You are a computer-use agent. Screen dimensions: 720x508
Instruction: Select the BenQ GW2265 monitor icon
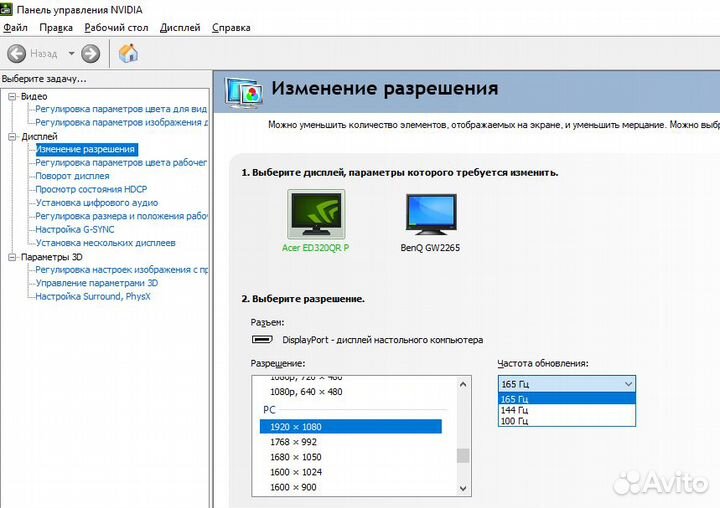pos(431,214)
